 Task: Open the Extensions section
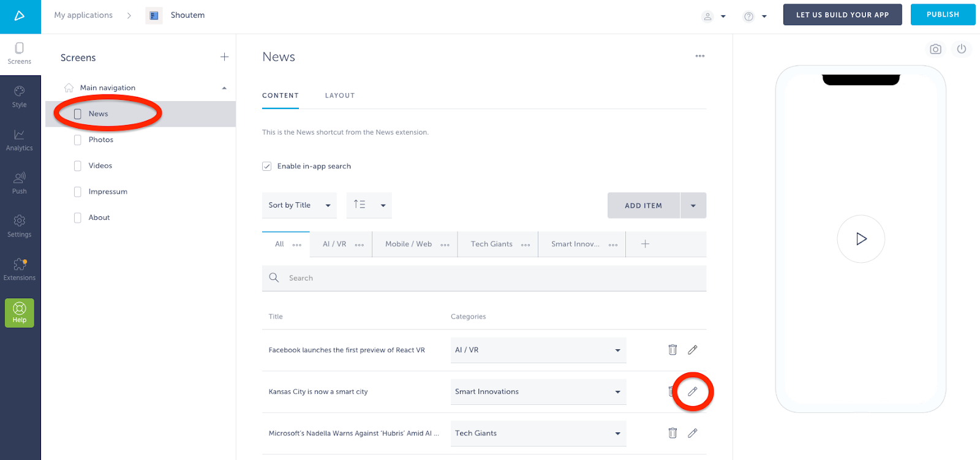click(x=20, y=270)
